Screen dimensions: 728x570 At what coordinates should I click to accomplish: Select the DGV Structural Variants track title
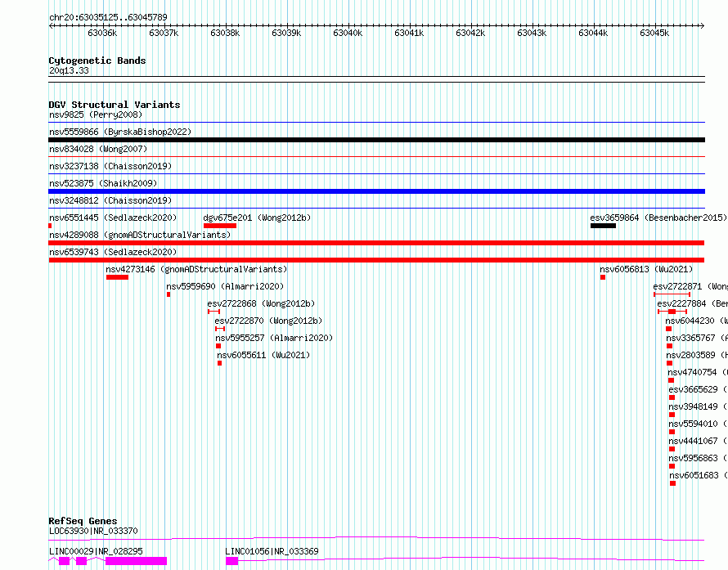click(x=115, y=105)
